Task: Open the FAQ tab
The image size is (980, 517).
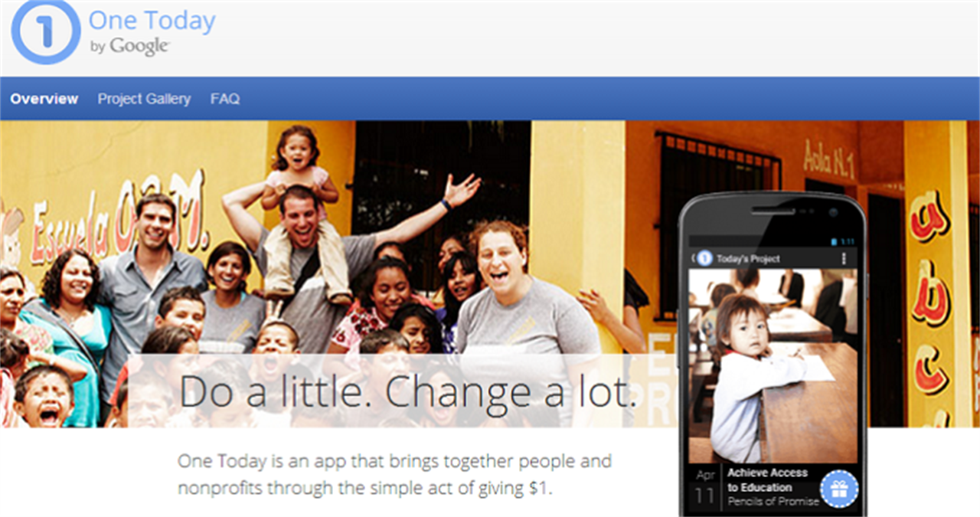Action: 225,99
